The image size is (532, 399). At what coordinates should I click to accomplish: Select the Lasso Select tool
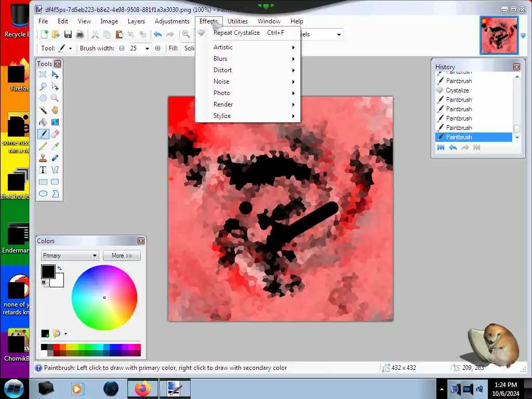(43, 87)
